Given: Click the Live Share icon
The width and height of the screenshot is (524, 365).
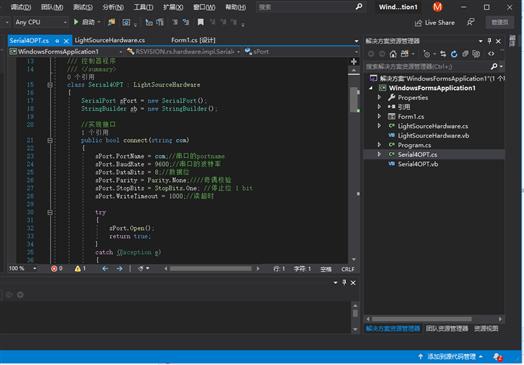Looking at the screenshot, I should click(418, 23).
